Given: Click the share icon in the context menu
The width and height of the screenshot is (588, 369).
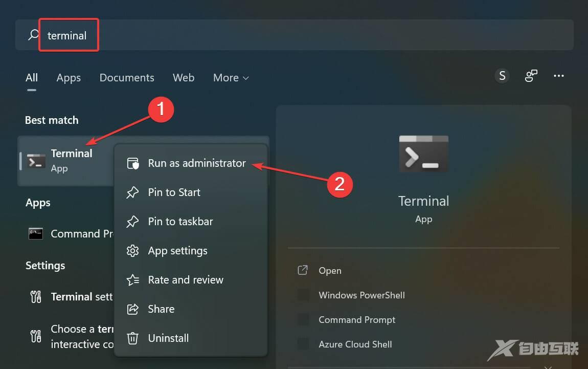Looking at the screenshot, I should [132, 309].
